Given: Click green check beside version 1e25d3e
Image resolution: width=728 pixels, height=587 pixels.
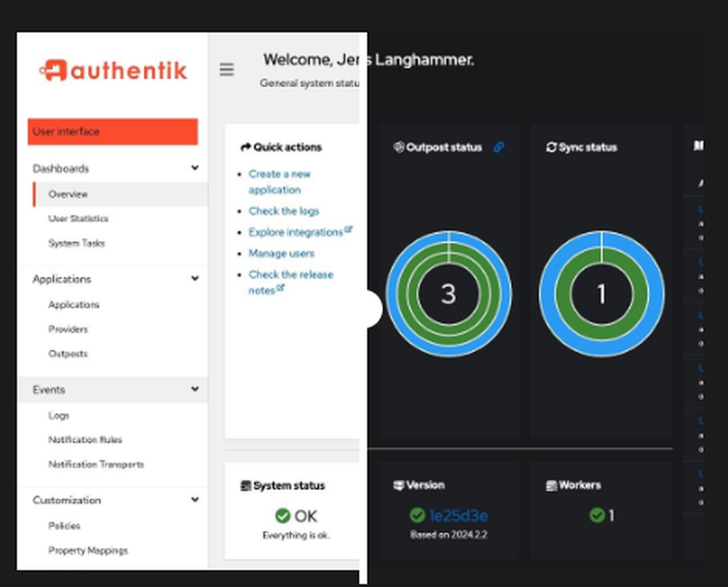Looking at the screenshot, I should [417, 515].
